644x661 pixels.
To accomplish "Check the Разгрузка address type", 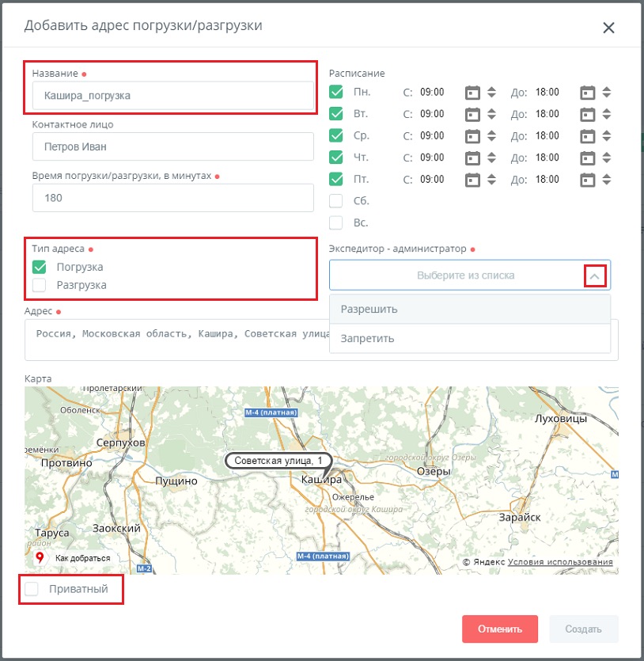I will [40, 285].
